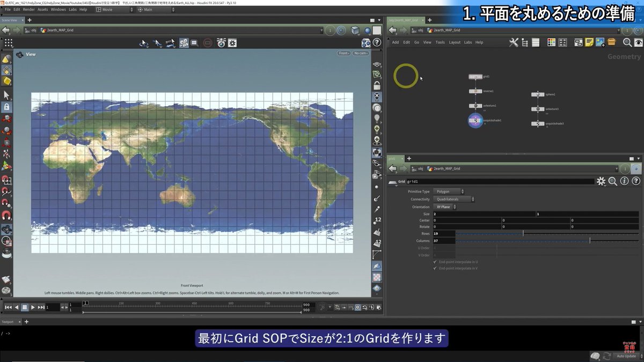Open the Tool Options wrench icon in network editor

pyautogui.click(x=514, y=42)
